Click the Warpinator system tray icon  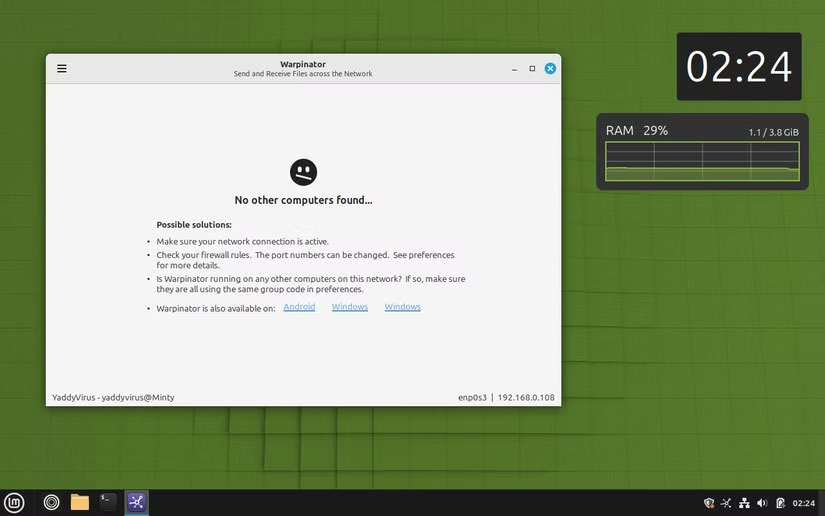[x=726, y=503]
